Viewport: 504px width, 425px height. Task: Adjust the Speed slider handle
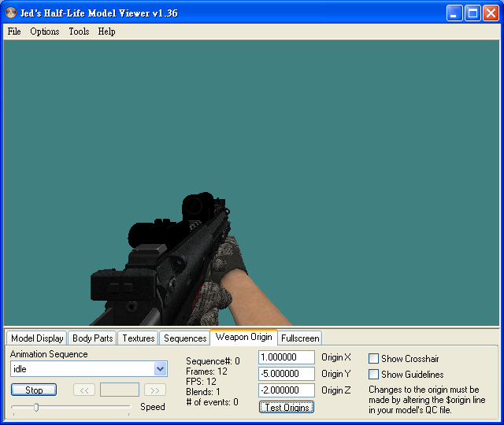pos(36,408)
